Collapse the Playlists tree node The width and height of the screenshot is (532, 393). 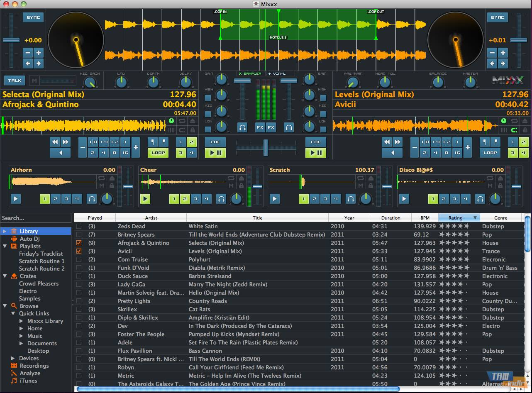coord(5,246)
